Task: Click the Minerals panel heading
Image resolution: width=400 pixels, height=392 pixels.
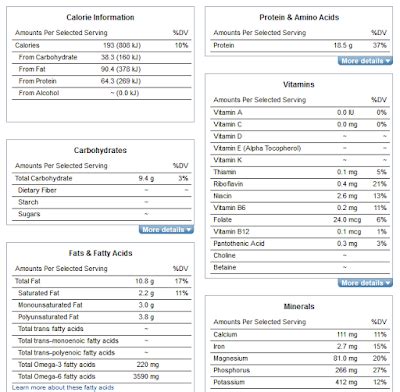Action: coord(299,306)
